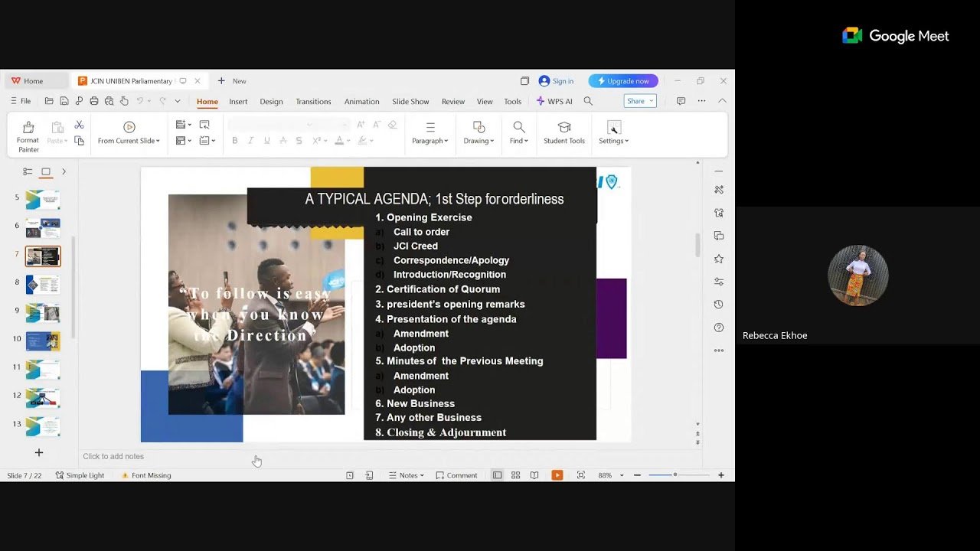Click the Format Painter tool
Image resolution: width=980 pixels, height=551 pixels.
pos(28,136)
